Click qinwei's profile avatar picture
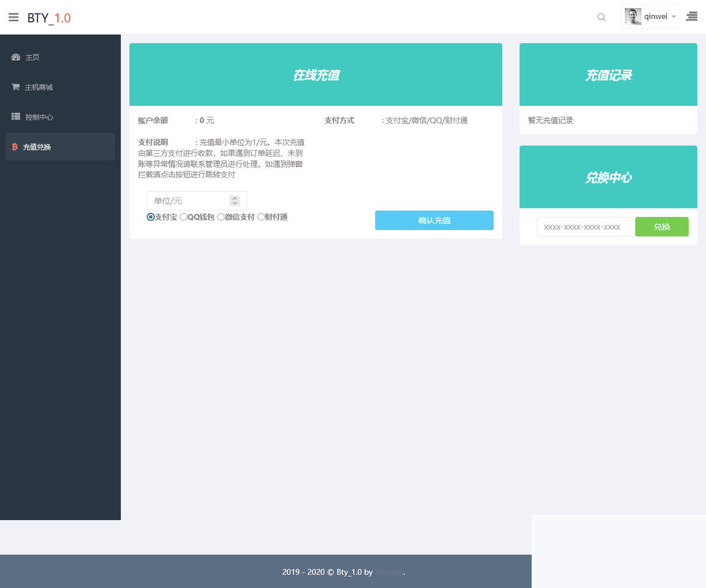 pos(633,16)
